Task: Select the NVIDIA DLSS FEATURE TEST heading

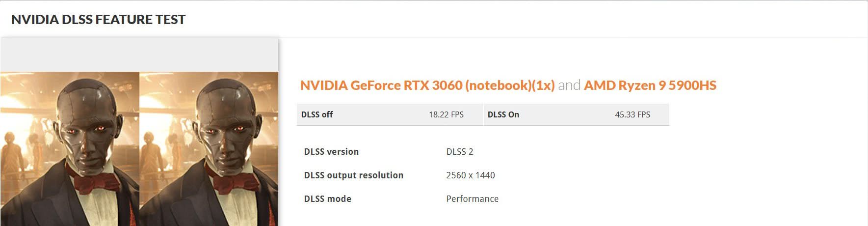Action: click(x=98, y=20)
